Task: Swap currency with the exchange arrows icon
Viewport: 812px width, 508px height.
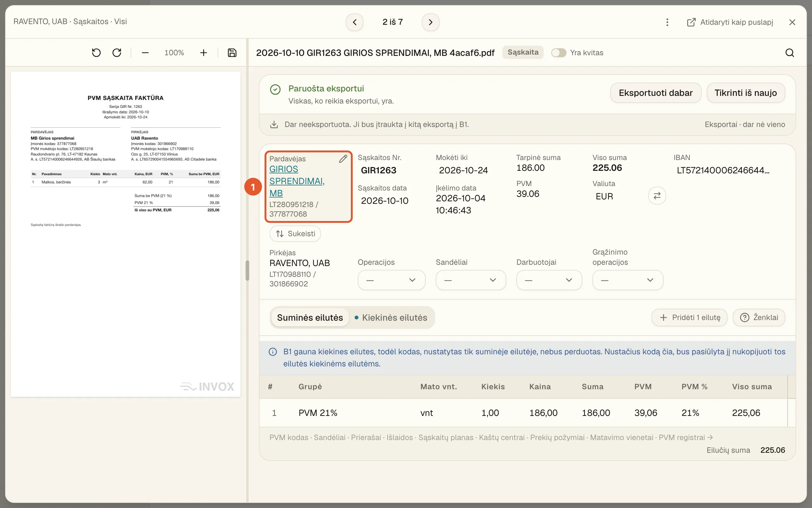Action: point(657,196)
